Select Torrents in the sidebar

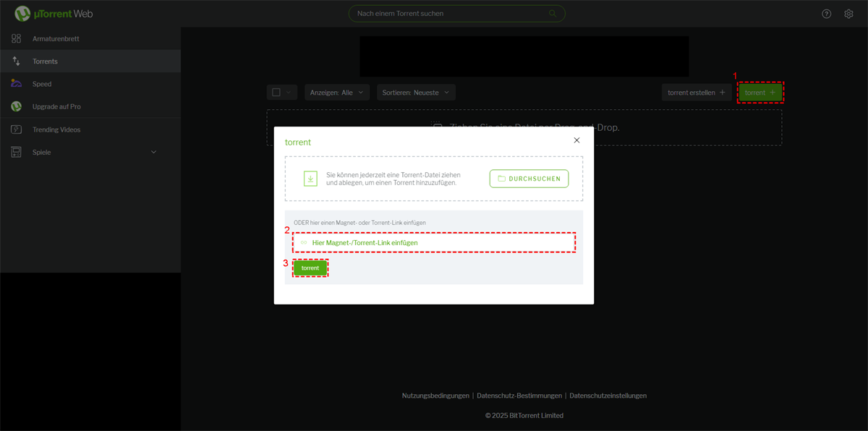pos(90,61)
